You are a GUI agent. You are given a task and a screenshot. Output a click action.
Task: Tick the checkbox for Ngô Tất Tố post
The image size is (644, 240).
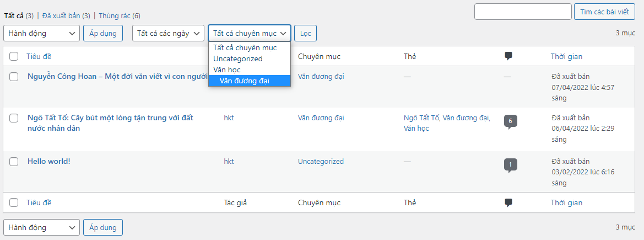pyautogui.click(x=14, y=118)
